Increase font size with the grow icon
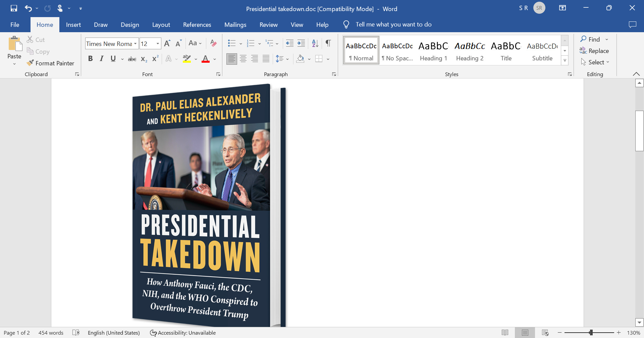This screenshot has height=338, width=644. tap(167, 43)
